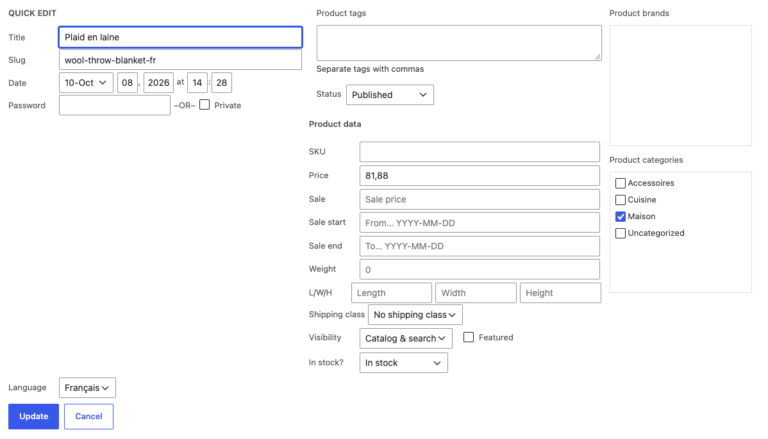Screen dimensions: 768x439
Task: Click the resize handle of the tags textarea
Action: coord(598,57)
